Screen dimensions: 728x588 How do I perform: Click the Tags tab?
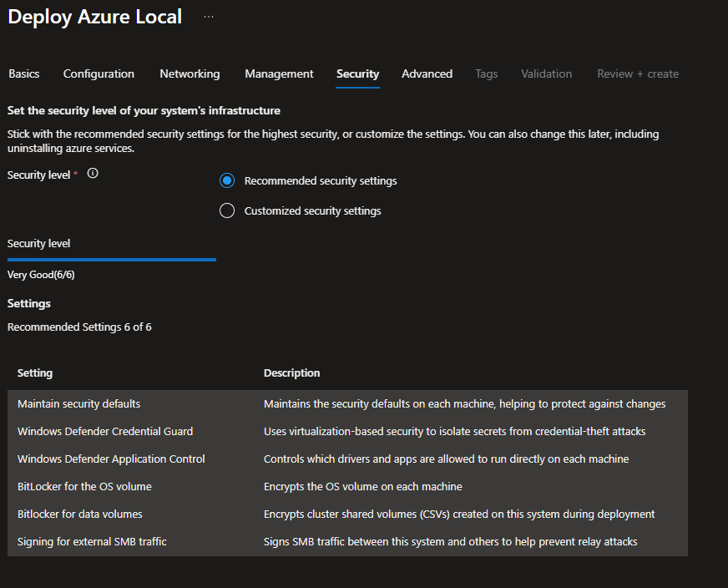point(486,73)
